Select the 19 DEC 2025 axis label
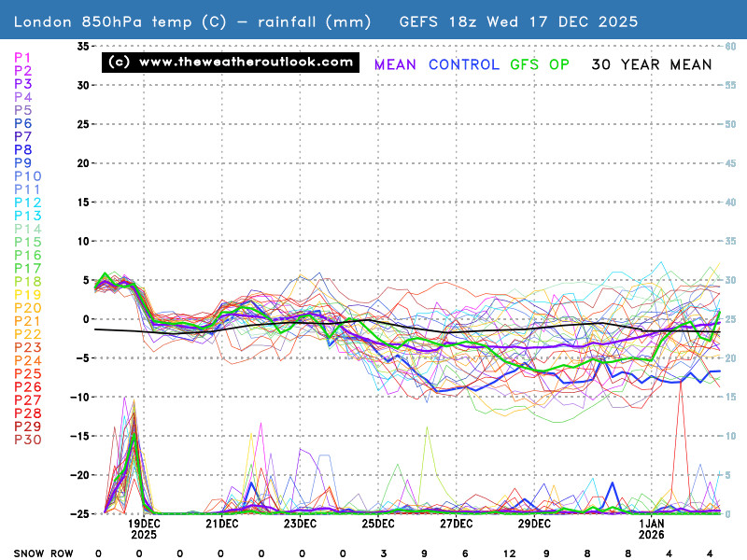Image resolution: width=747 pixels, height=560 pixels. pyautogui.click(x=146, y=529)
